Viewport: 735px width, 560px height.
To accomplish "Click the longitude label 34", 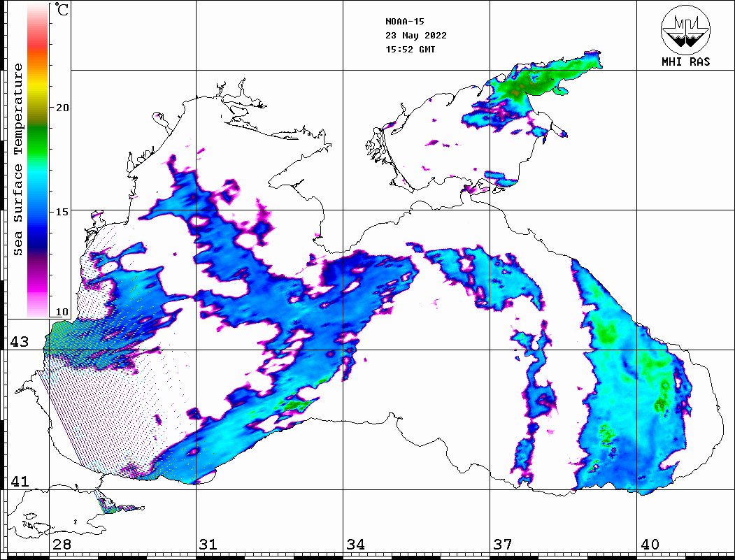I will click(356, 545).
